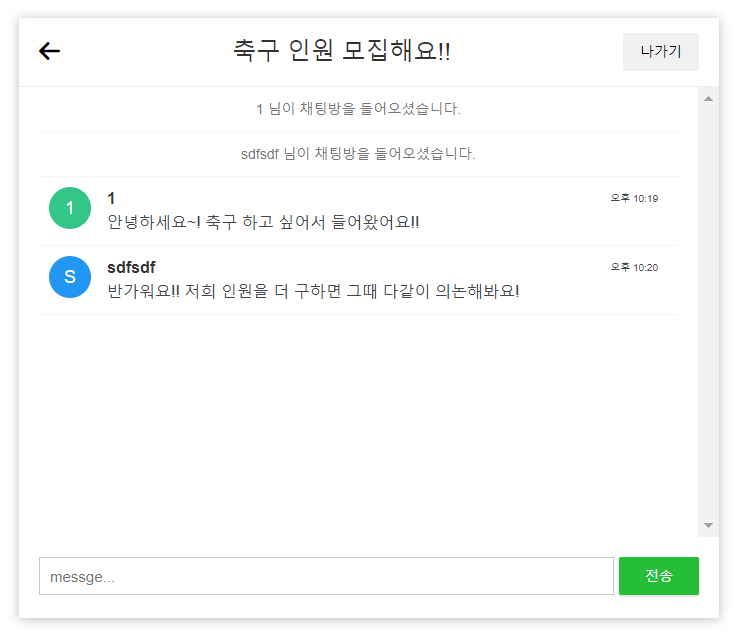Click the 나가기 leave button
741x637 pixels.
(x=661, y=52)
